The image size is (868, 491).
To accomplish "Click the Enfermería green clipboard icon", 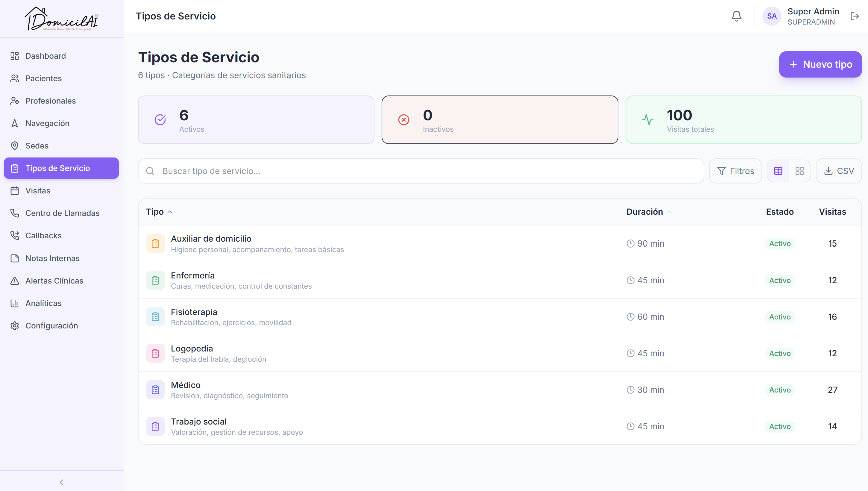I will click(x=155, y=280).
